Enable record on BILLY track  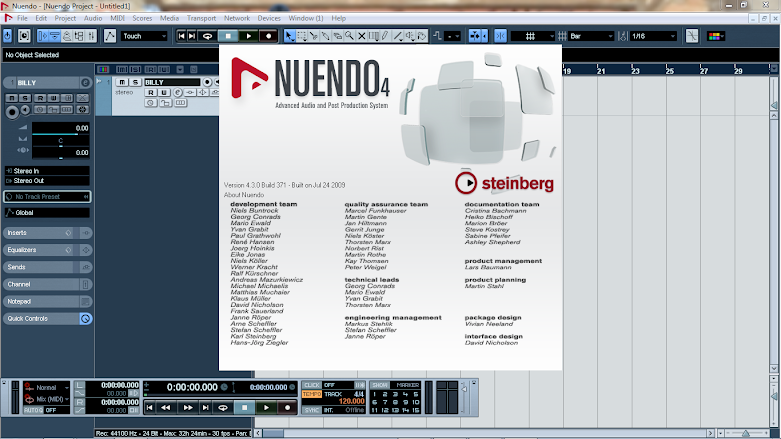tap(207, 82)
